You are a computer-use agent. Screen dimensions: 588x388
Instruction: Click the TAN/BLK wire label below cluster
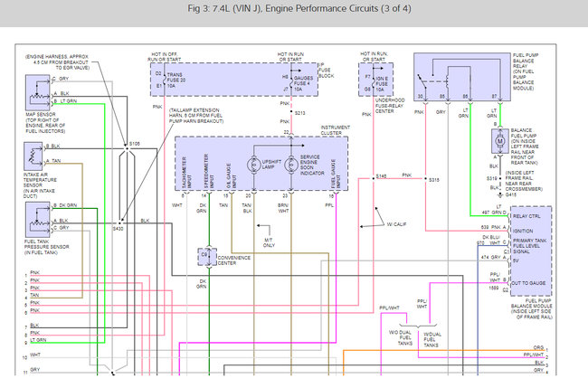[247, 208]
